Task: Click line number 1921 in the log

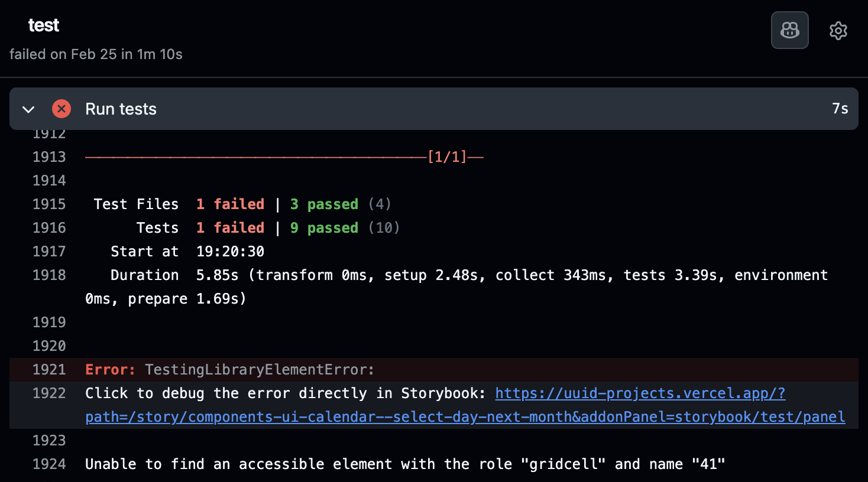Action: 49,369
